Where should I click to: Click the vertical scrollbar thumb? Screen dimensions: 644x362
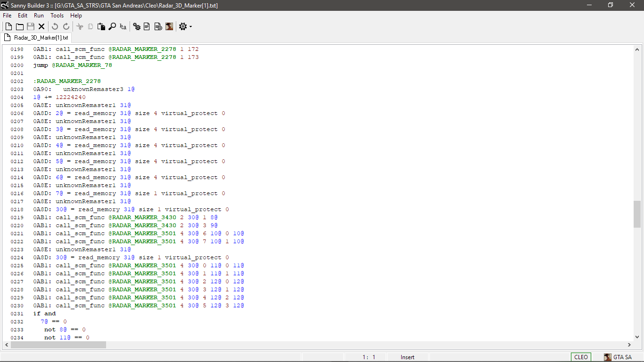pyautogui.click(x=637, y=214)
